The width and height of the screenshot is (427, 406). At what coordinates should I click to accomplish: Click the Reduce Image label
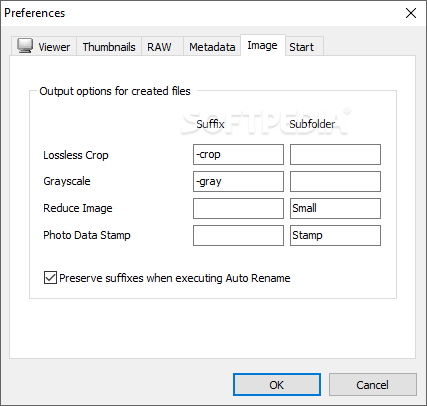point(78,208)
